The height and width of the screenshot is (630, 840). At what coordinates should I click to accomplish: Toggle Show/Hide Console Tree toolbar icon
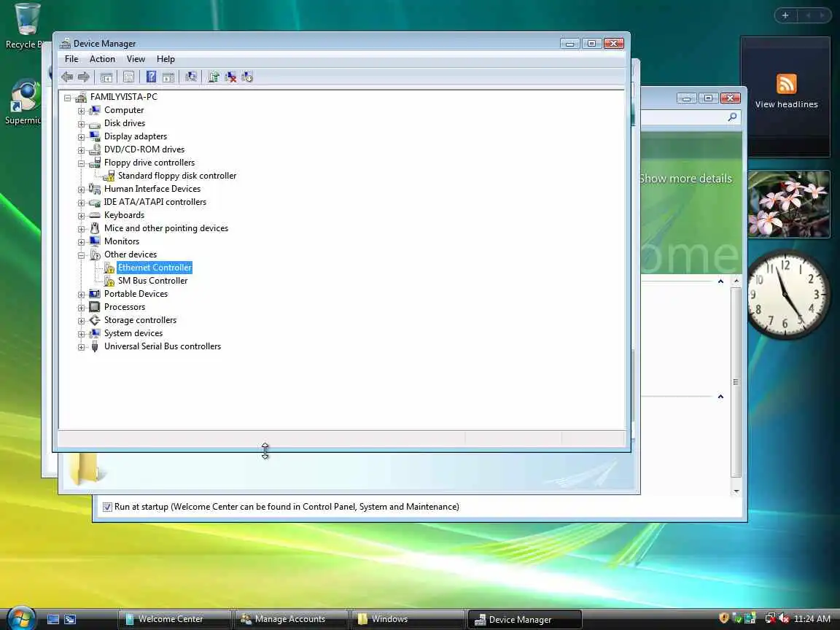[106, 77]
